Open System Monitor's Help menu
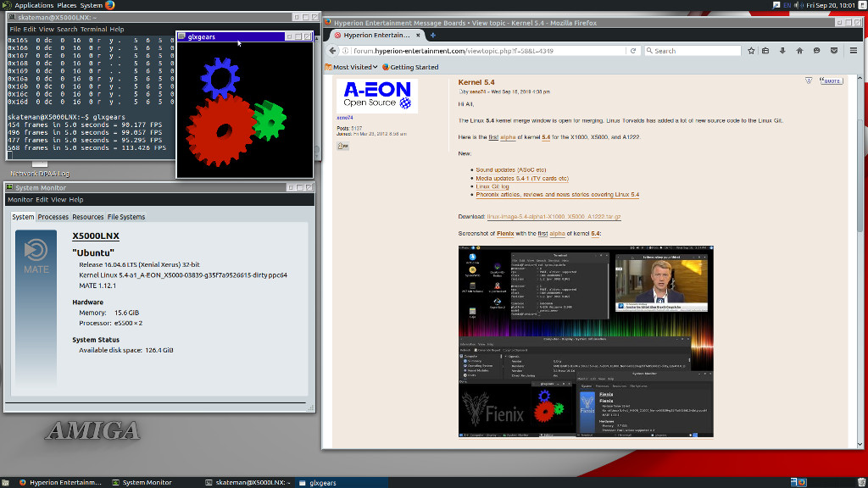Viewport: 868px width, 488px height. pos(75,200)
